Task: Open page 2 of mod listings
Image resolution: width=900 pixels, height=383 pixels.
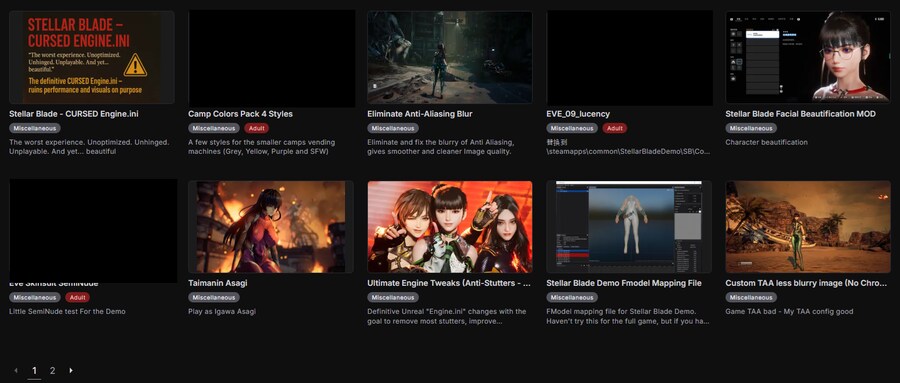Action: [x=52, y=370]
